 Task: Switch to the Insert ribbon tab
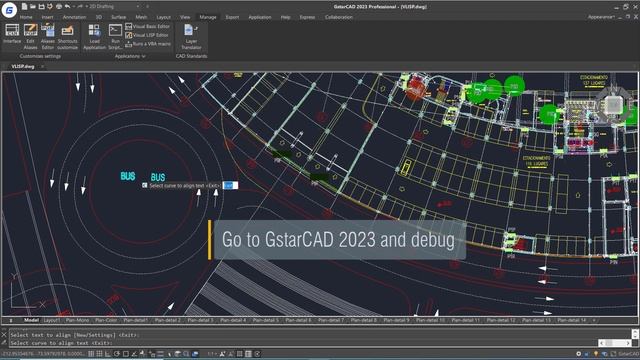(47, 17)
